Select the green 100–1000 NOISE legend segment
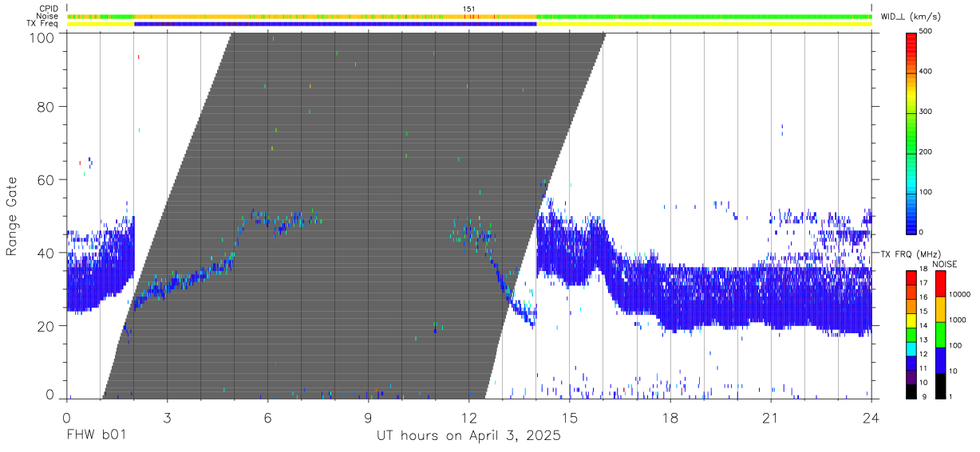980x452 pixels. coord(939,335)
